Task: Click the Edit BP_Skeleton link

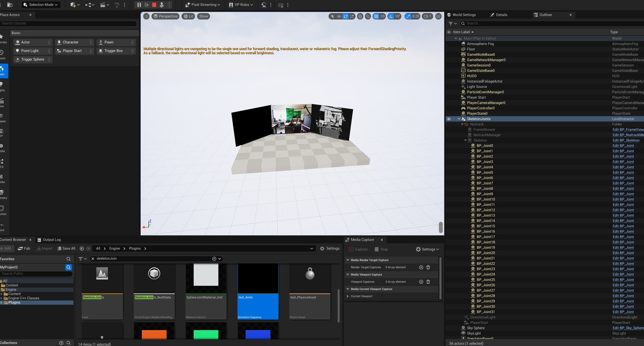Action: 626,140
